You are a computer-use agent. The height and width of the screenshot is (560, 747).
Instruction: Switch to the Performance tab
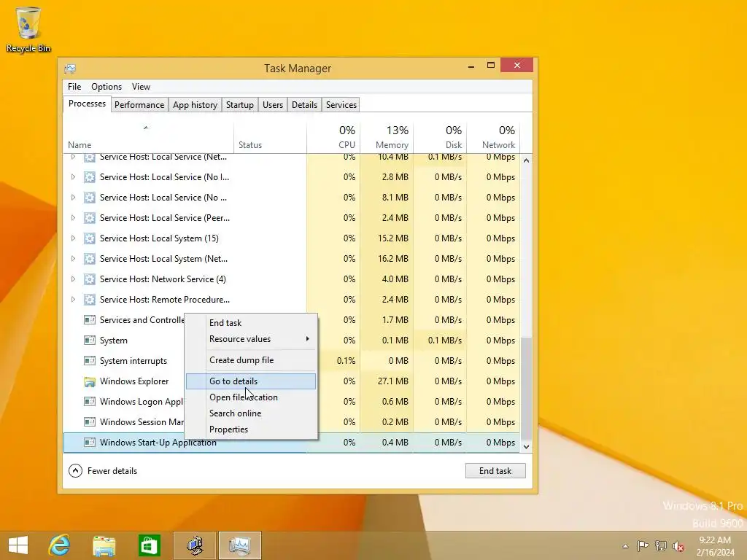click(x=139, y=105)
